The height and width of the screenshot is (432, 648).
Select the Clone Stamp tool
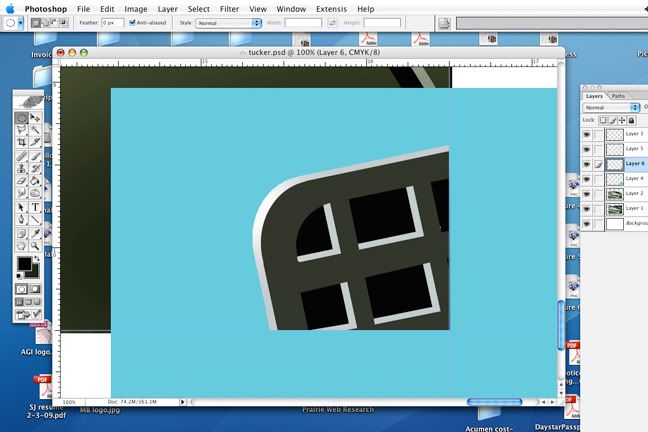click(21, 168)
